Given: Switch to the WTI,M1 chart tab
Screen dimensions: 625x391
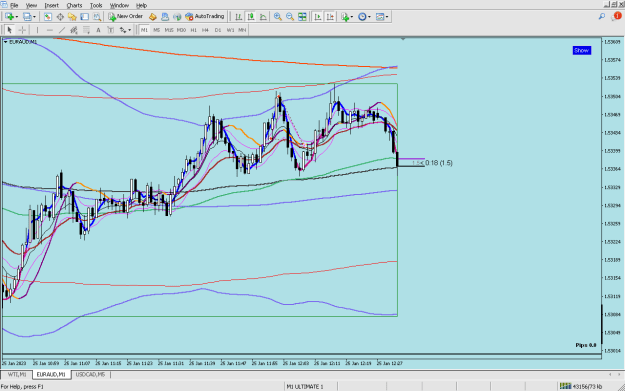Looking at the screenshot, I should 17,374.
